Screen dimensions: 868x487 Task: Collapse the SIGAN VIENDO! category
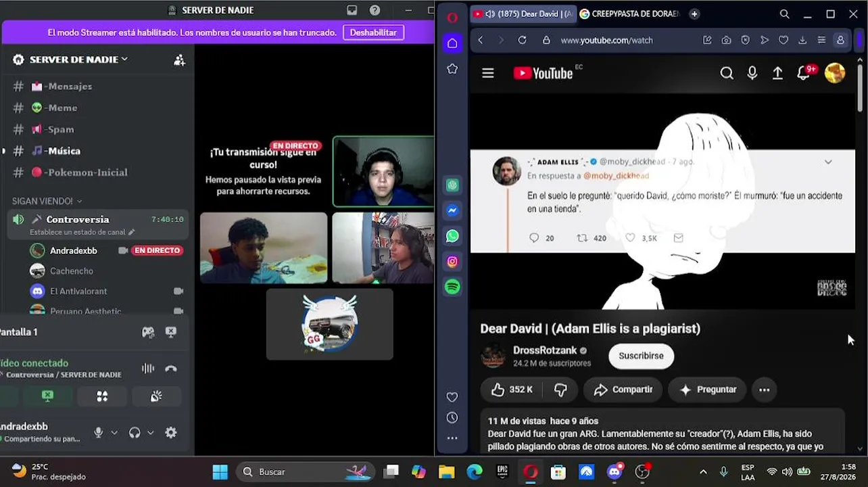(47, 201)
